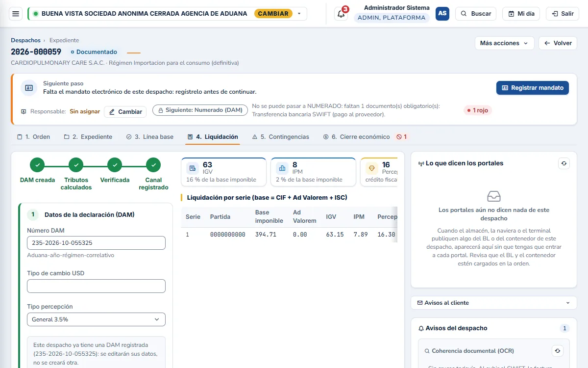The image size is (588, 368).
Task: Click the Registrar mandato button
Action: (533, 88)
